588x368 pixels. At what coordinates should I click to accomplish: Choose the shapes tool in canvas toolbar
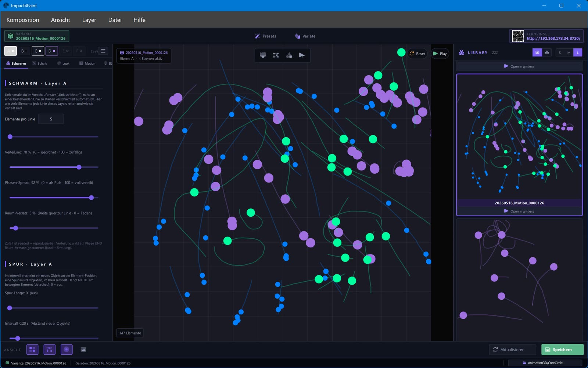[289, 55]
